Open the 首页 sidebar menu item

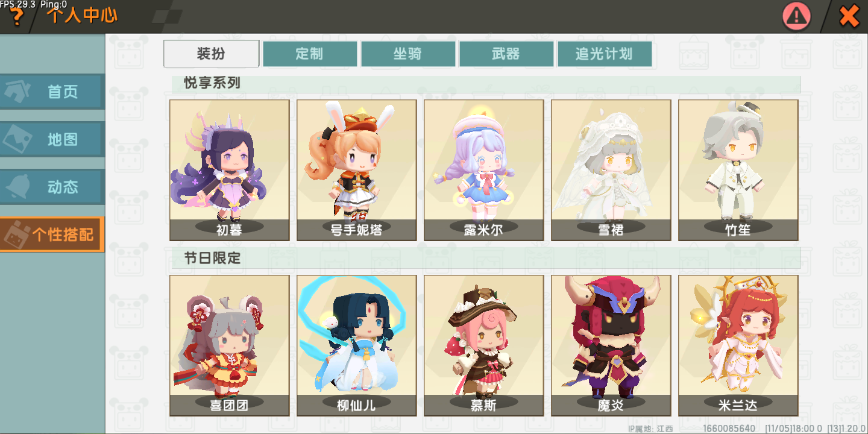(52, 92)
